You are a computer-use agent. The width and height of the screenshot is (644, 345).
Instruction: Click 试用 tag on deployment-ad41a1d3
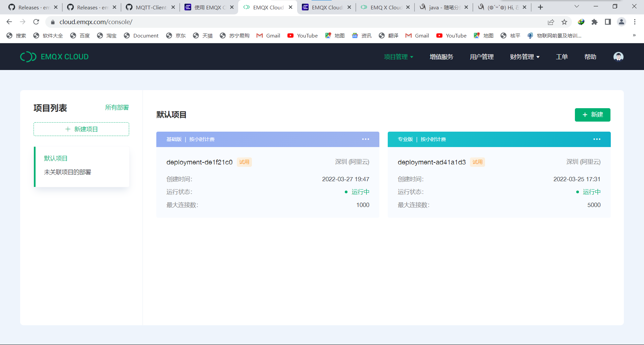(477, 162)
